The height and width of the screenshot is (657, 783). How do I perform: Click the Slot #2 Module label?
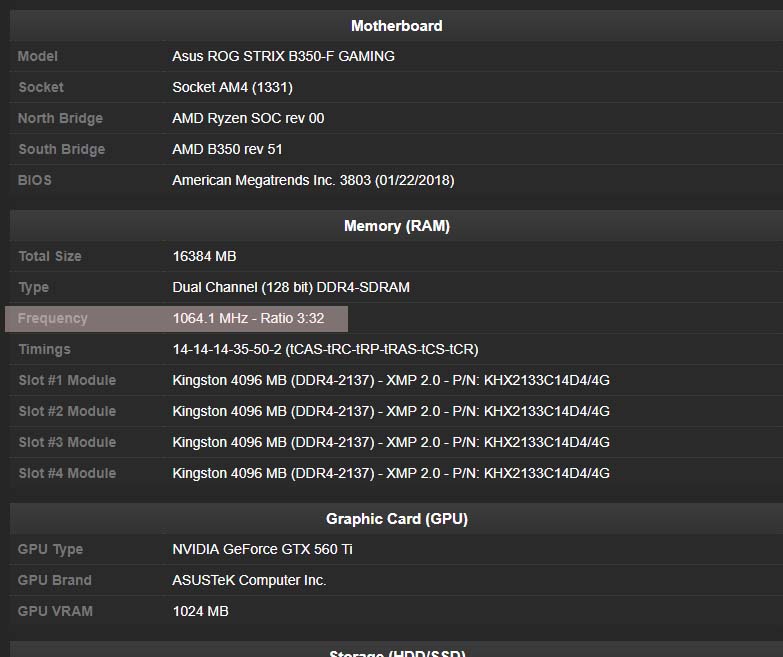coord(67,411)
